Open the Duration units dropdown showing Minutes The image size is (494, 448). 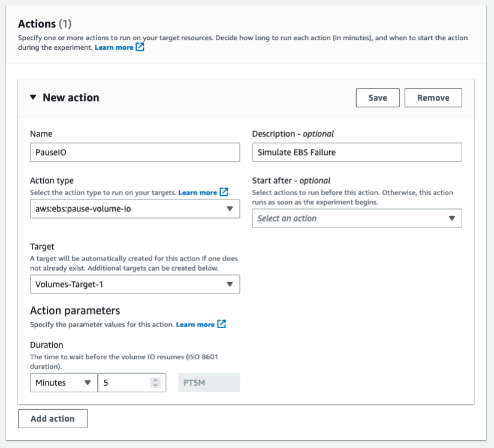[64, 383]
